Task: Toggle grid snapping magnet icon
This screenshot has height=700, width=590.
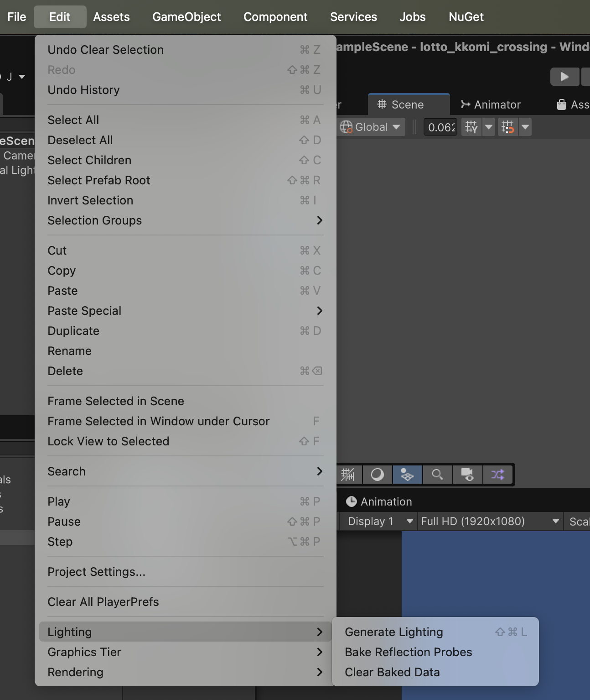Action: point(508,127)
